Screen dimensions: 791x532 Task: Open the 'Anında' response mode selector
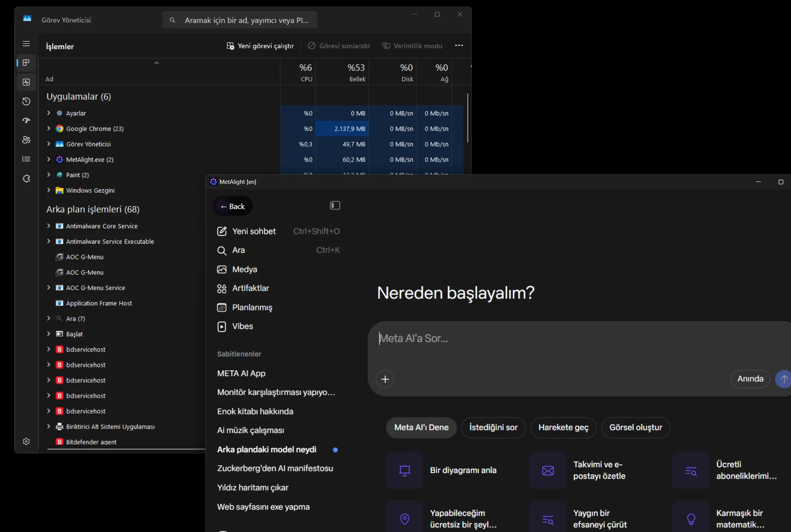750,379
